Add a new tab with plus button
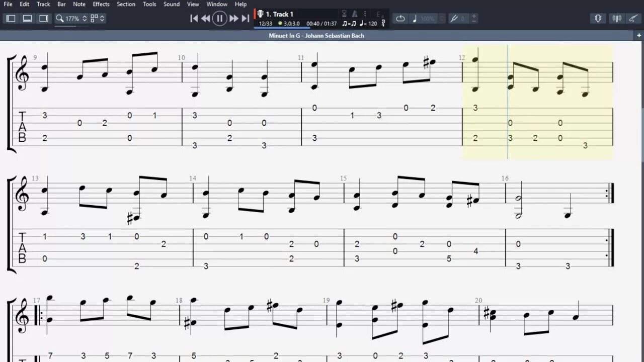Image resolution: width=644 pixels, height=362 pixels. point(638,36)
